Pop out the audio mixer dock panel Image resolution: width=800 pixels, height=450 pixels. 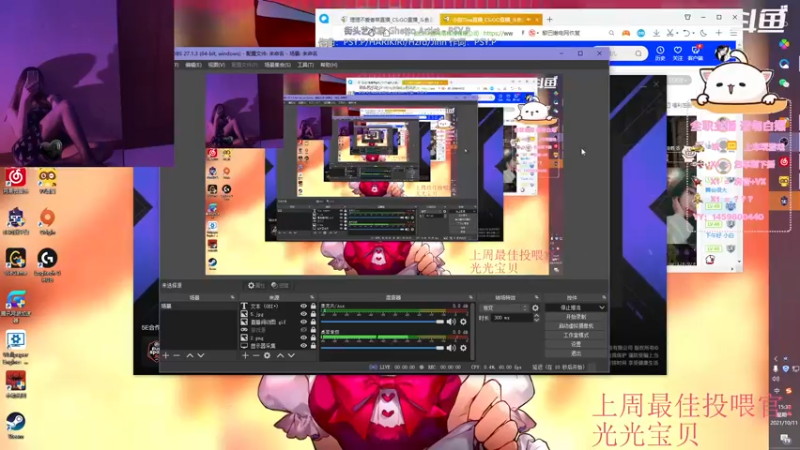pyautogui.click(x=470, y=297)
